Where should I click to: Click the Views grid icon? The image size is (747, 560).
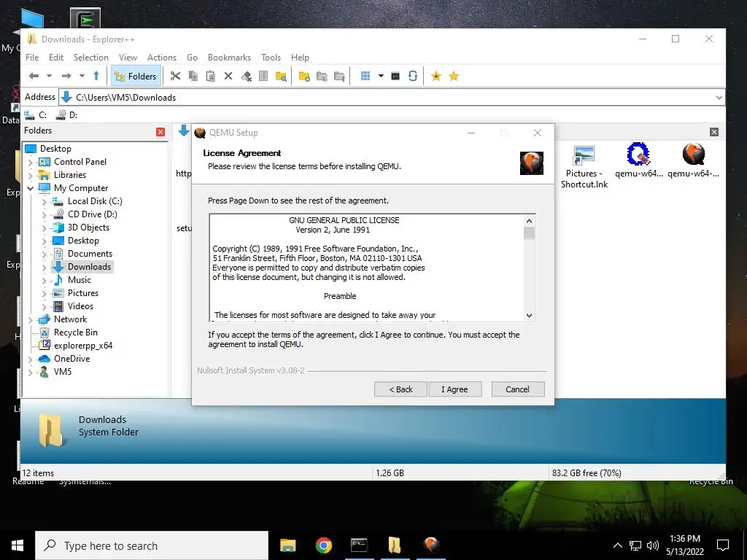tap(365, 76)
